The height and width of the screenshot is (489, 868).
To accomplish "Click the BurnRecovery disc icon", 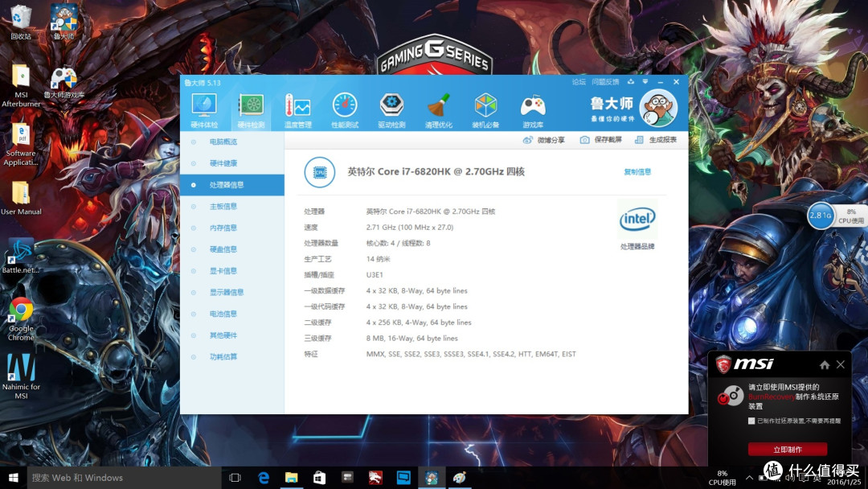I will (x=730, y=396).
